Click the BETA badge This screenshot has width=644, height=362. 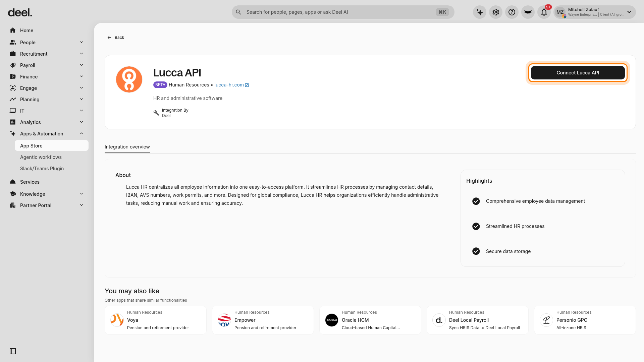160,85
